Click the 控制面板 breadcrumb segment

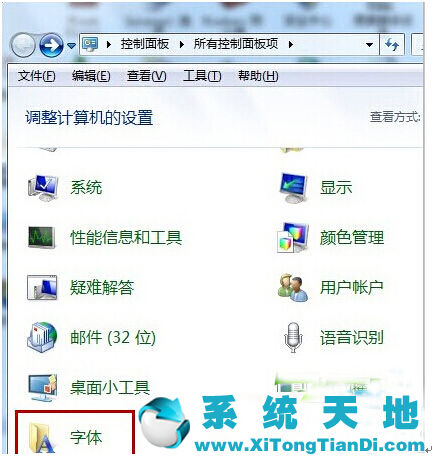tap(145, 44)
